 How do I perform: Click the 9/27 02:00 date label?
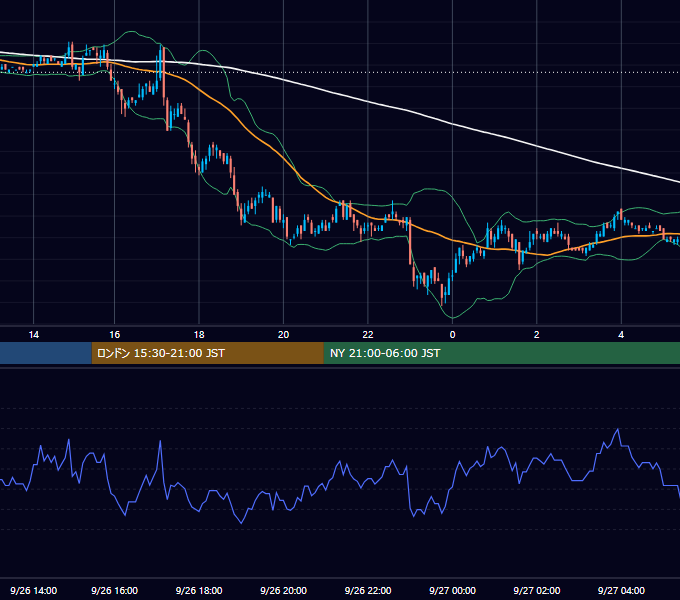[x=536, y=590]
